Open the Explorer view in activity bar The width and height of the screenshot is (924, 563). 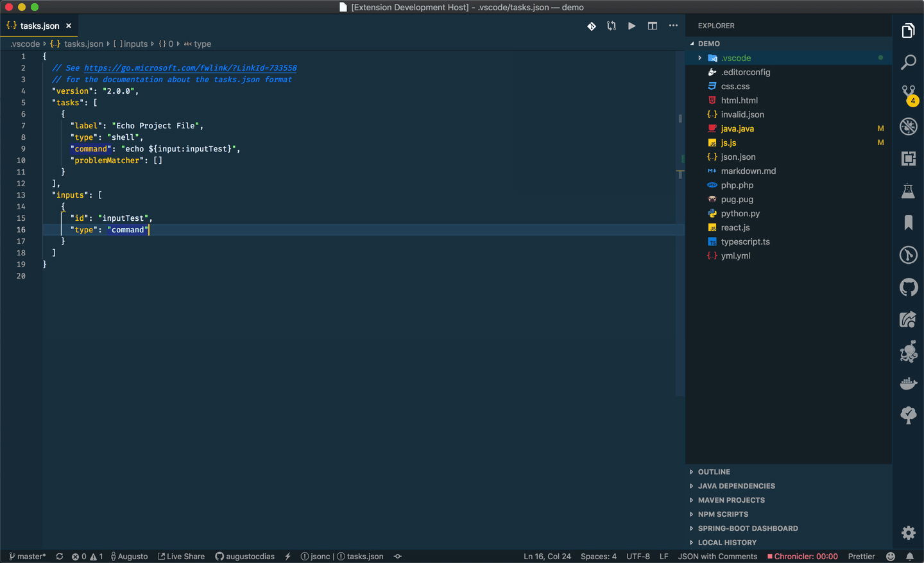(x=908, y=31)
